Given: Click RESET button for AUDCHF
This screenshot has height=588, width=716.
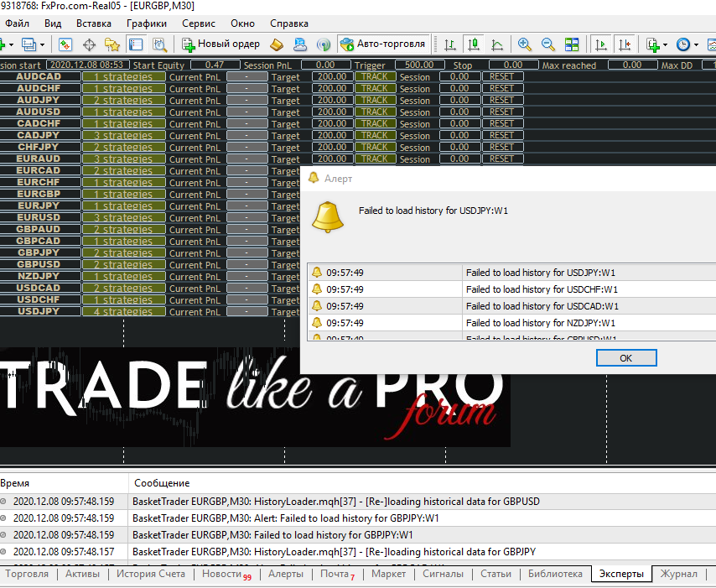Looking at the screenshot, I should (x=502, y=89).
